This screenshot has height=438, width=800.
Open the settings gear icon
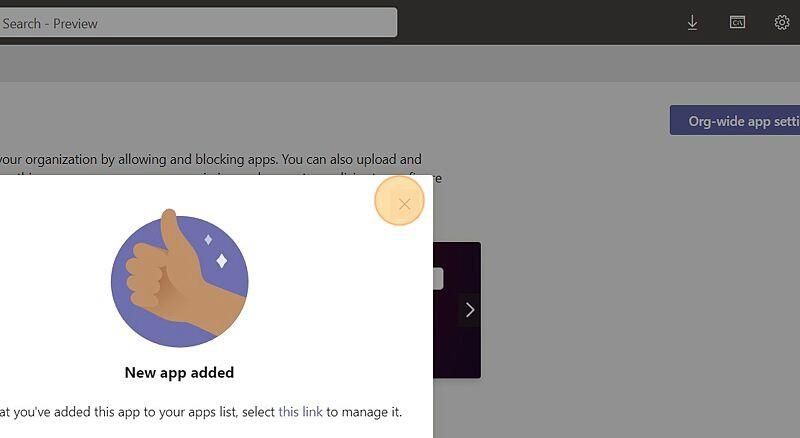point(782,22)
